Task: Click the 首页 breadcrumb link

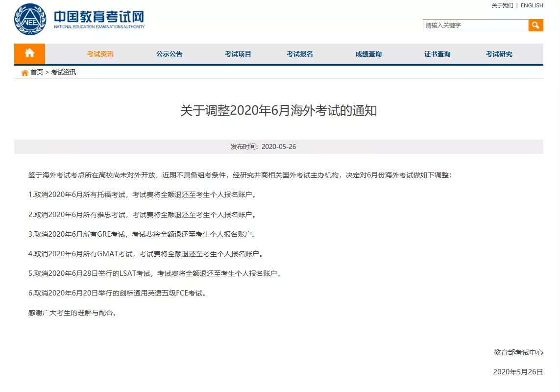Action: pyautogui.click(x=37, y=72)
